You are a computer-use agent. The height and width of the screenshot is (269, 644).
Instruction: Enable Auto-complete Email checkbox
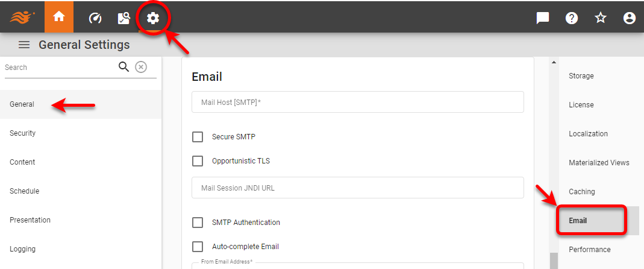tap(198, 247)
